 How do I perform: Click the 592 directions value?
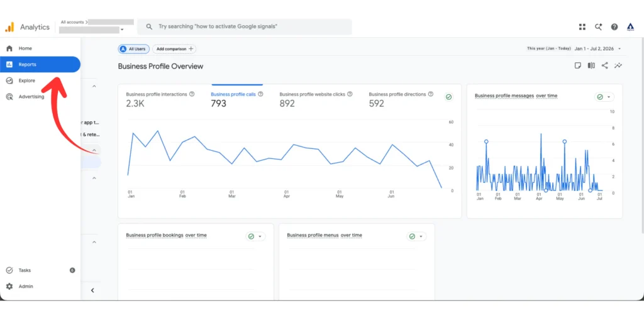click(x=376, y=104)
